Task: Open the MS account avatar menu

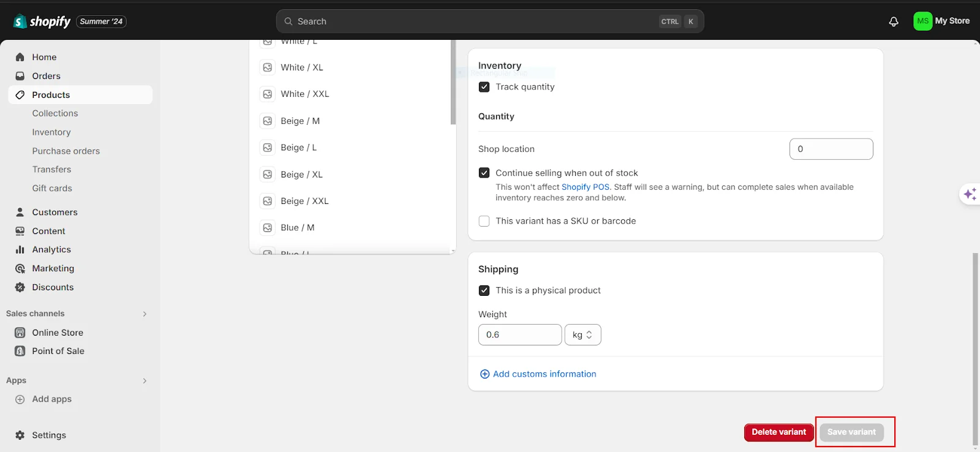Action: 922,21
